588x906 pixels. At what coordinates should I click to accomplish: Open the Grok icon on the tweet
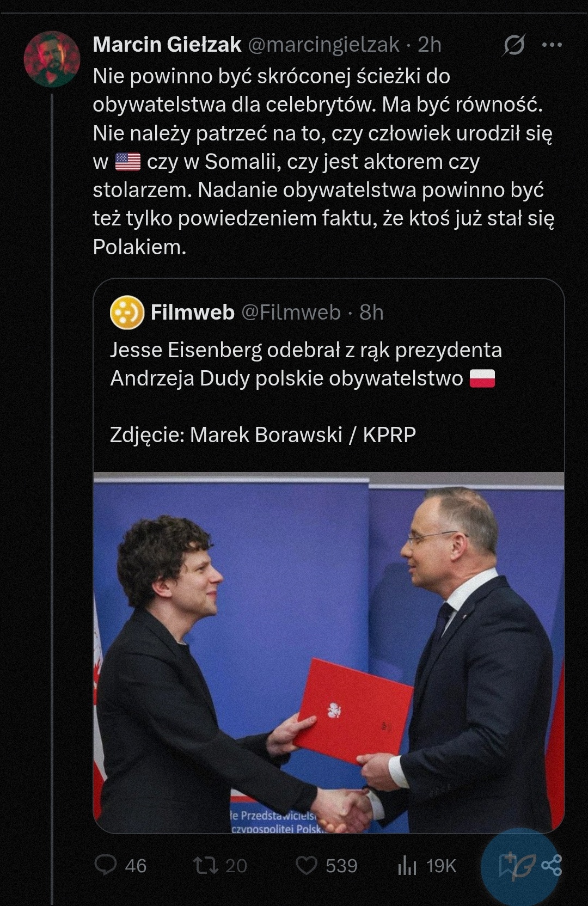pos(513,45)
